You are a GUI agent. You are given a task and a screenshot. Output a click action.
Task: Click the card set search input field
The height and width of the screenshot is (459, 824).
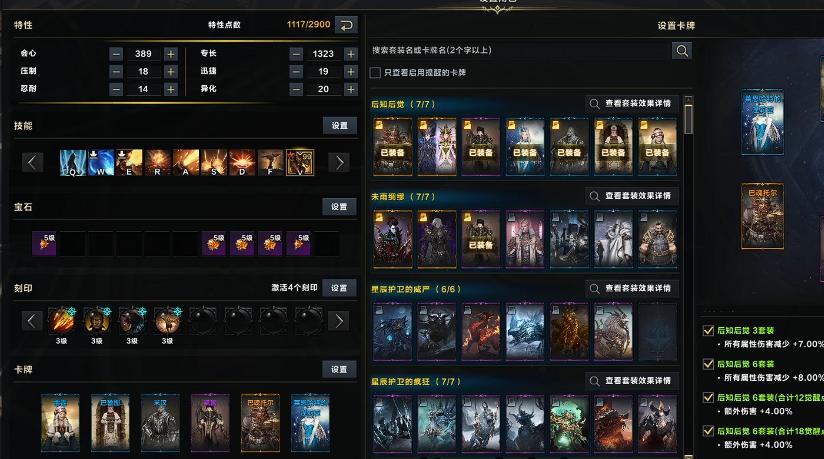click(x=519, y=50)
